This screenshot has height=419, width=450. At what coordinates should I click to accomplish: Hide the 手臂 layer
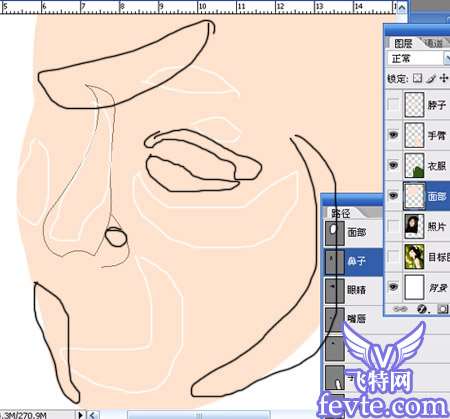394,135
